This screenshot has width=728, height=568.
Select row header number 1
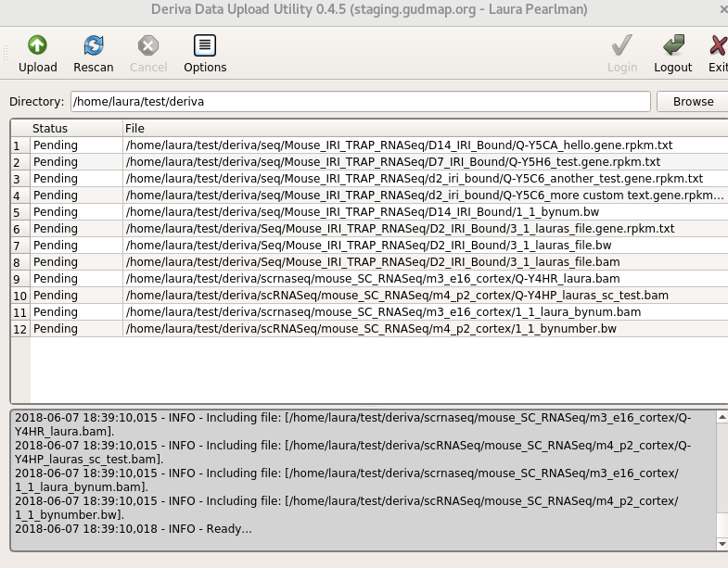pos(20,145)
